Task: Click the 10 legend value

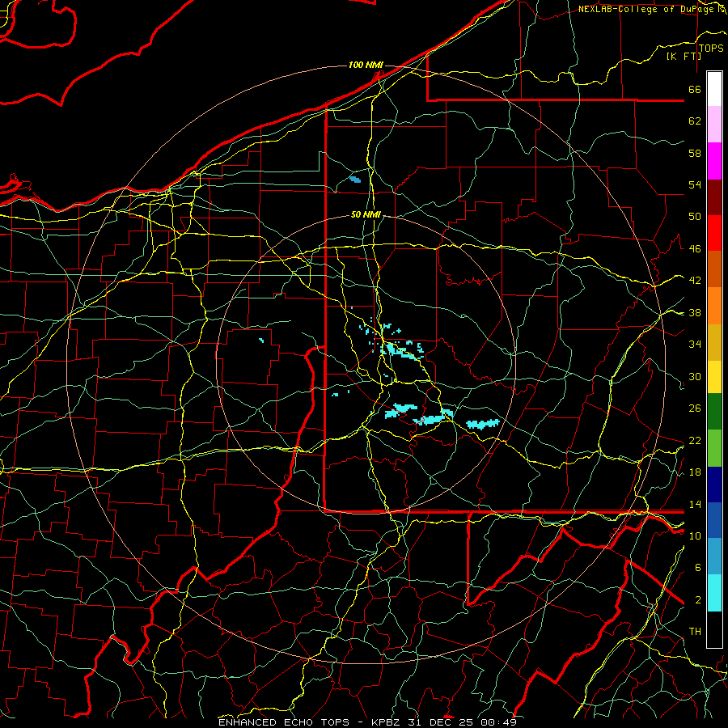Action: tap(695, 535)
